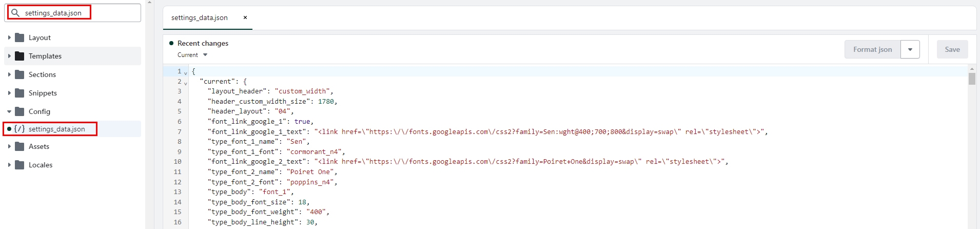
Task: Click the Snippets folder icon
Action: 20,93
